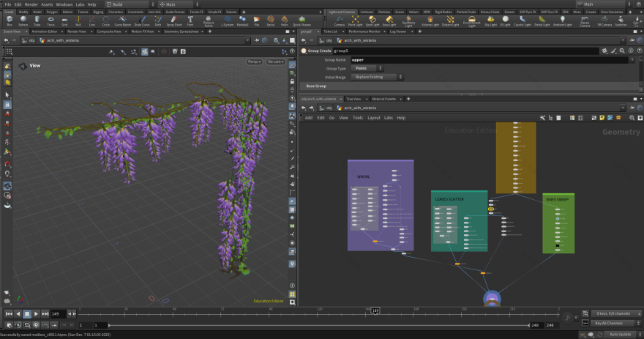Open the Render menu

(x=31, y=4)
